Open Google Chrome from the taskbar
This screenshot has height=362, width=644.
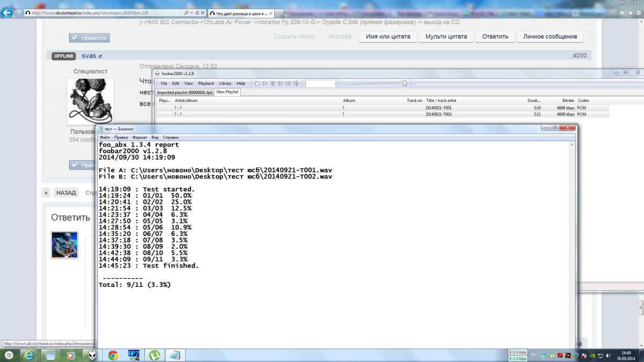tap(113, 354)
